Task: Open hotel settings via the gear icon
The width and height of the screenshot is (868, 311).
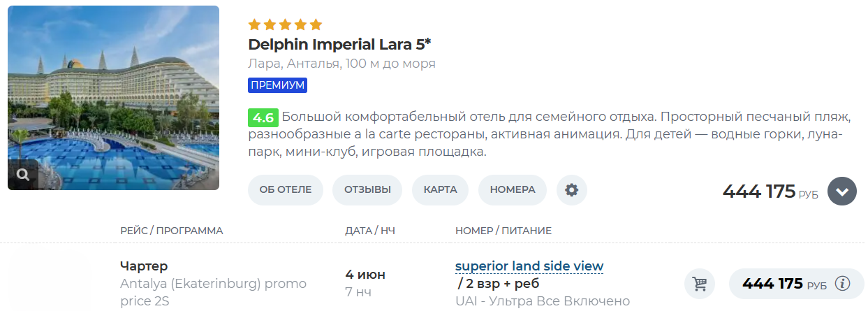Action: point(571,189)
